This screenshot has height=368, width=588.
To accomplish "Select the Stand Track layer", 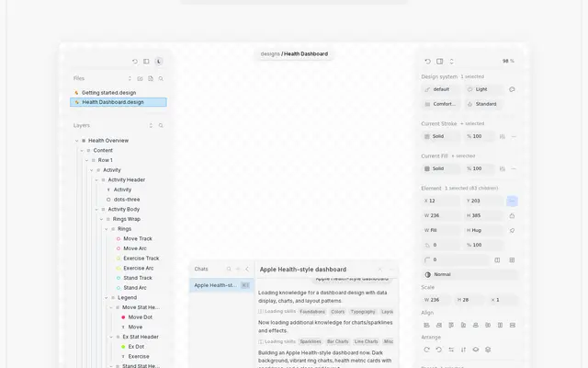I will [x=138, y=278].
